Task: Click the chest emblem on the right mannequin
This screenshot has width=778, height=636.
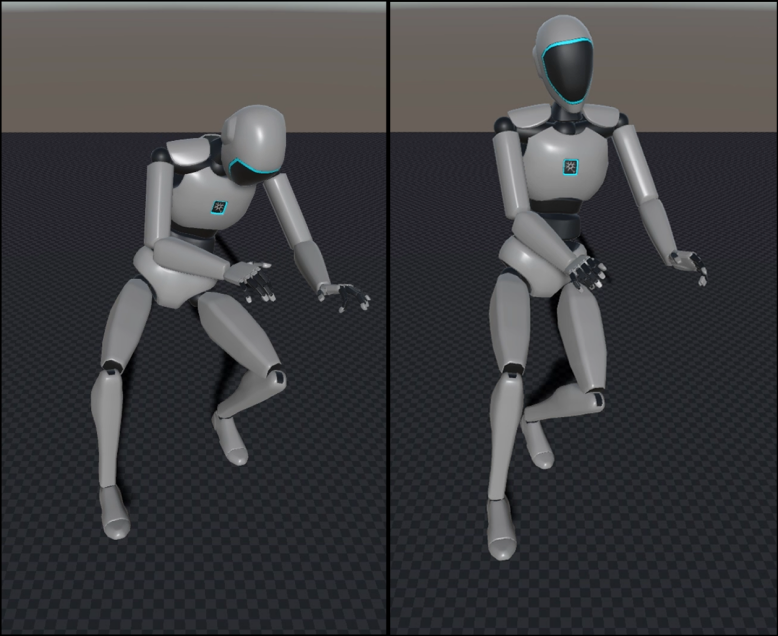Action: coord(571,167)
